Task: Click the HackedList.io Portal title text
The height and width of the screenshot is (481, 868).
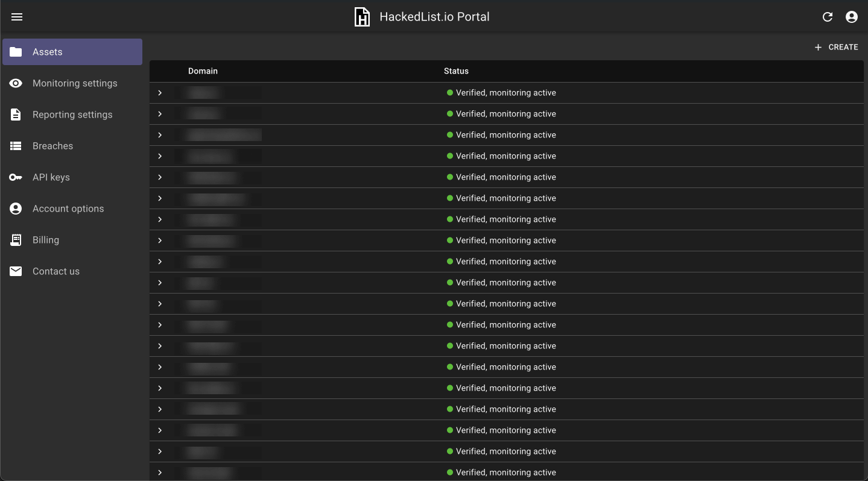Action: pos(434,17)
